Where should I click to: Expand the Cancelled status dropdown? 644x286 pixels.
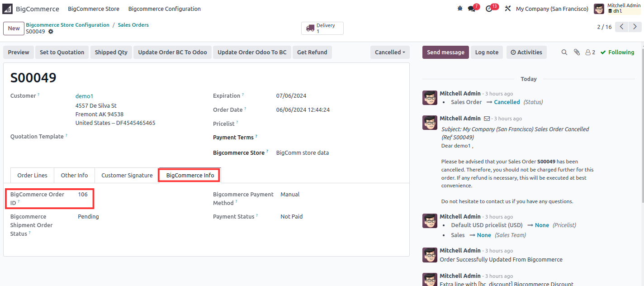pyautogui.click(x=390, y=52)
